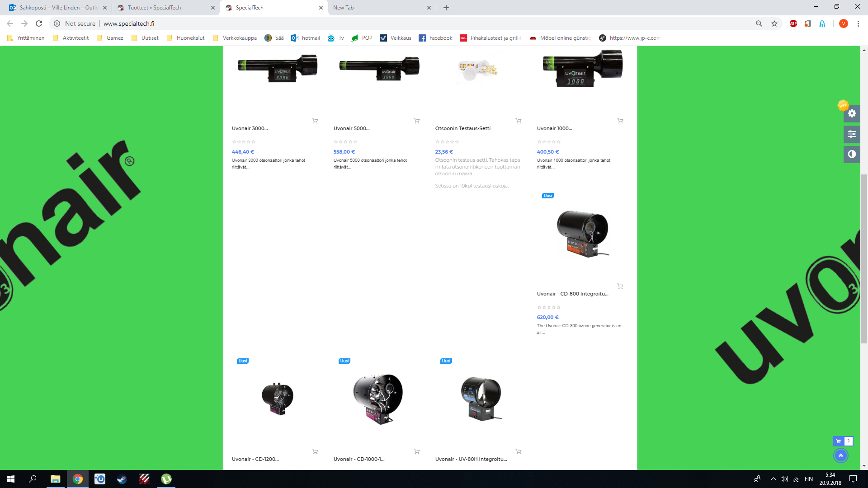Open Steam from the taskbar

[x=122, y=479]
